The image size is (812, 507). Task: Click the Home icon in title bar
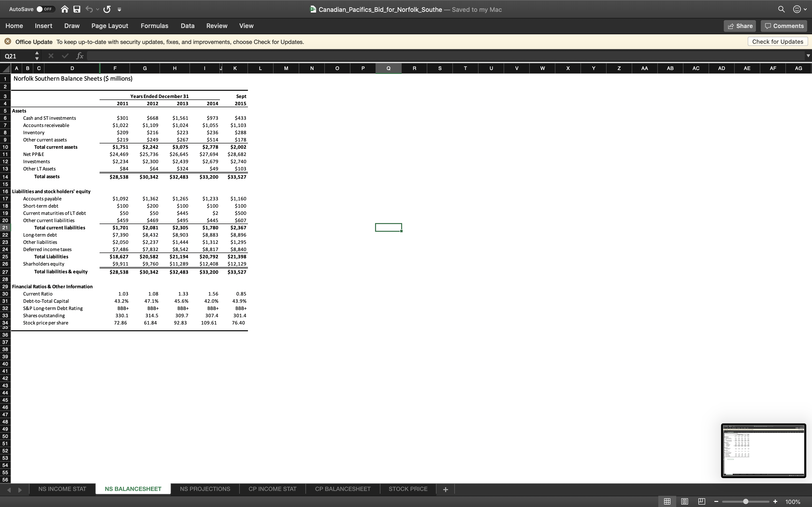(65, 9)
